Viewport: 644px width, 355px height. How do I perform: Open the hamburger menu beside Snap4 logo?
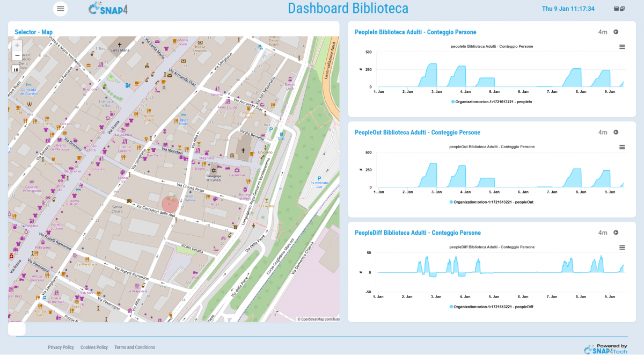(61, 9)
